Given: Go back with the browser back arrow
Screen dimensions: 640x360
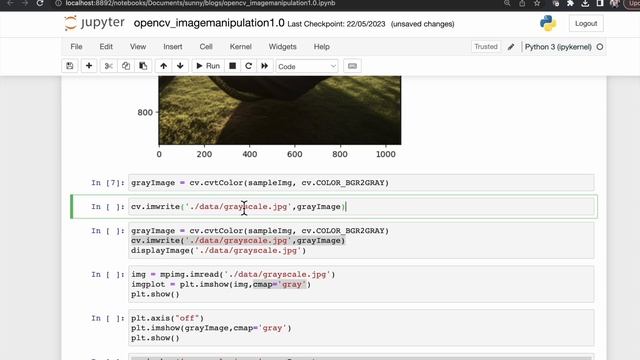Looking at the screenshot, I should click(11, 3).
